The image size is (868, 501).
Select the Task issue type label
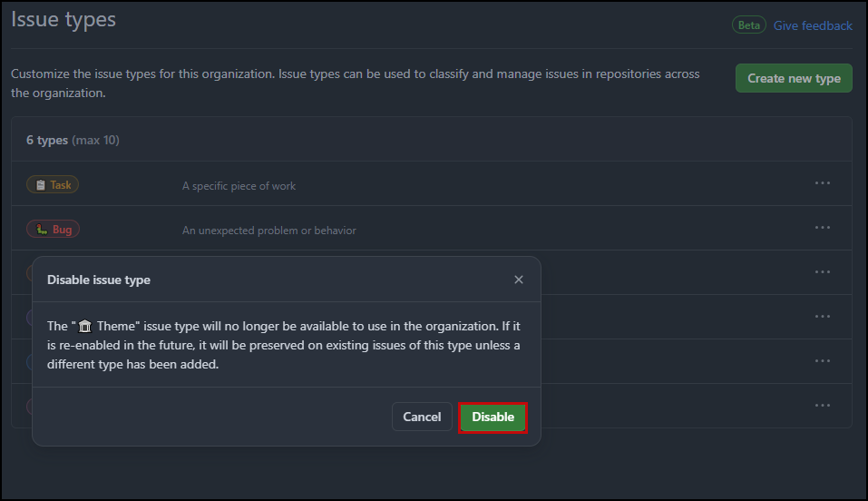coord(53,185)
